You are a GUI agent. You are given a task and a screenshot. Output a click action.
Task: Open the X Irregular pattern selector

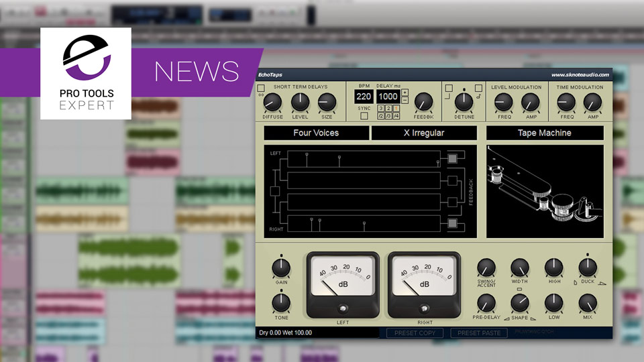pos(424,133)
